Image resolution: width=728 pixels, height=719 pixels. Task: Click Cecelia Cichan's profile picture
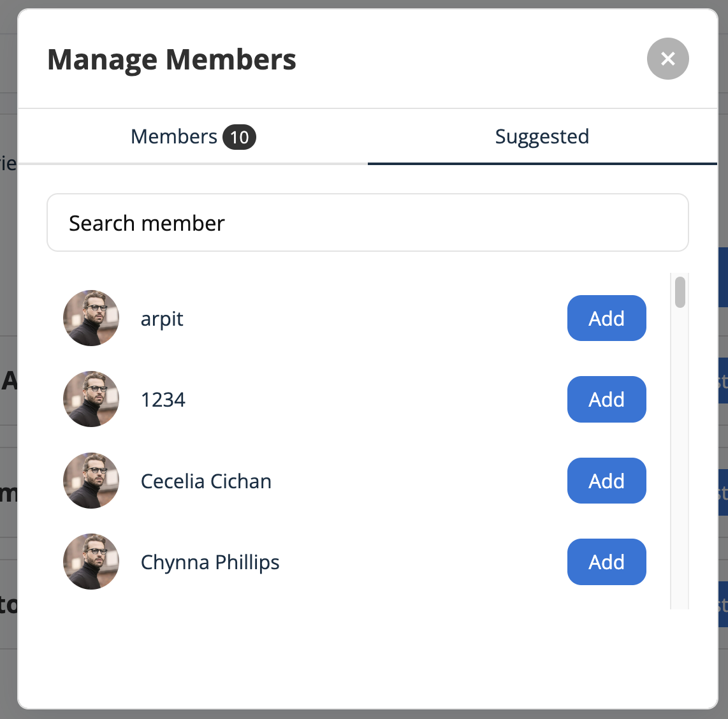click(x=91, y=481)
